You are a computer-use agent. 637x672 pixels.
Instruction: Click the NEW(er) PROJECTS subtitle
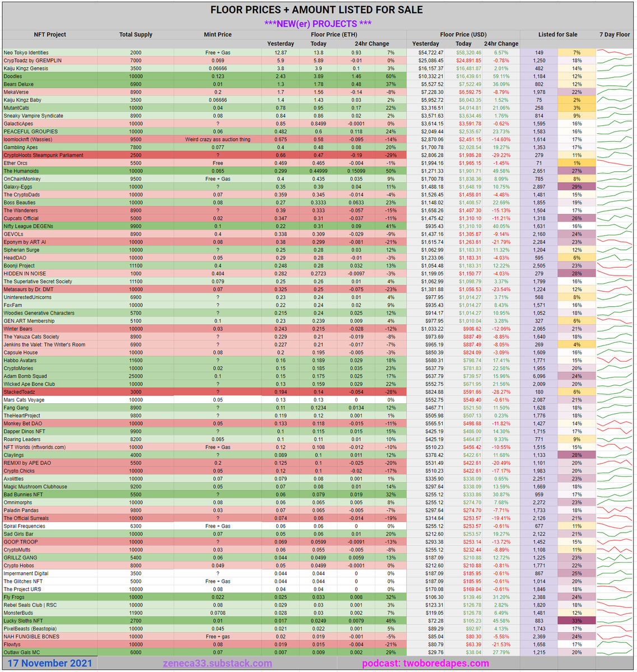tap(318, 24)
